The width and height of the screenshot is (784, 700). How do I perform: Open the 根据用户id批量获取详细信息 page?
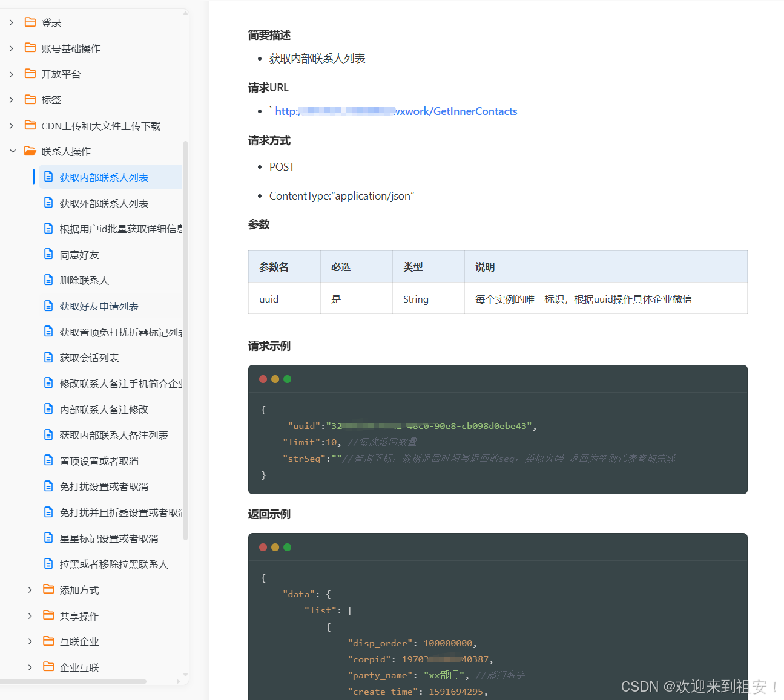(x=121, y=229)
